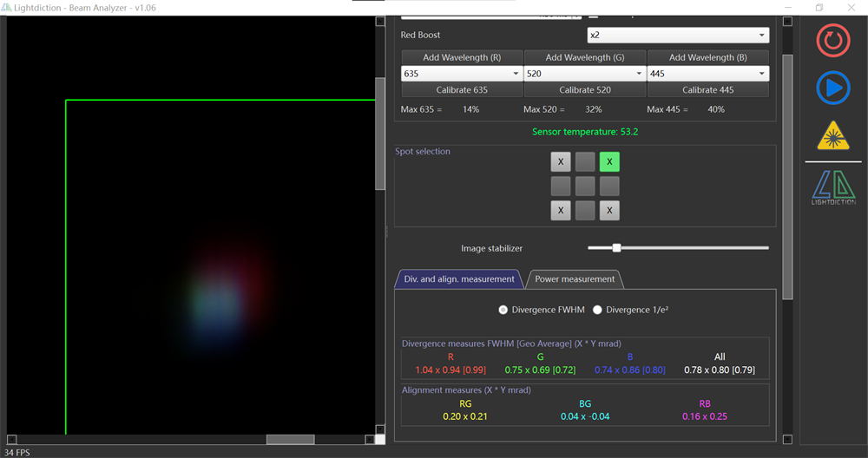The image size is (868, 458).
Task: Click the red reset circular arrow icon
Action: (832, 42)
